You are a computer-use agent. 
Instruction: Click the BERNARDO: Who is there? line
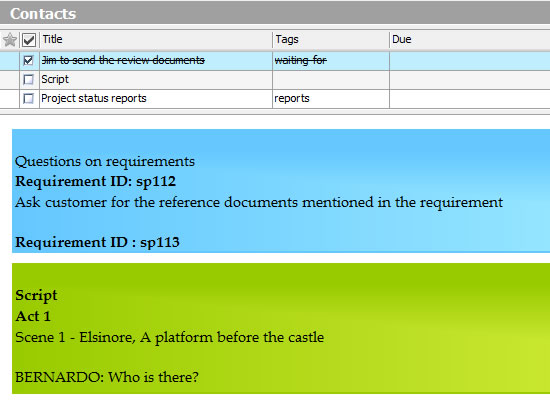coord(107,377)
